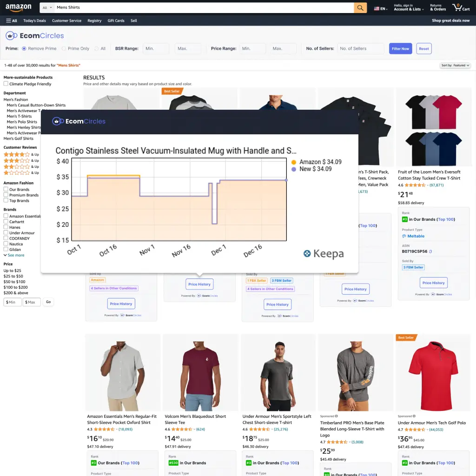Select Prime Only radio option
This screenshot has width=476, height=476.
[x=64, y=48]
